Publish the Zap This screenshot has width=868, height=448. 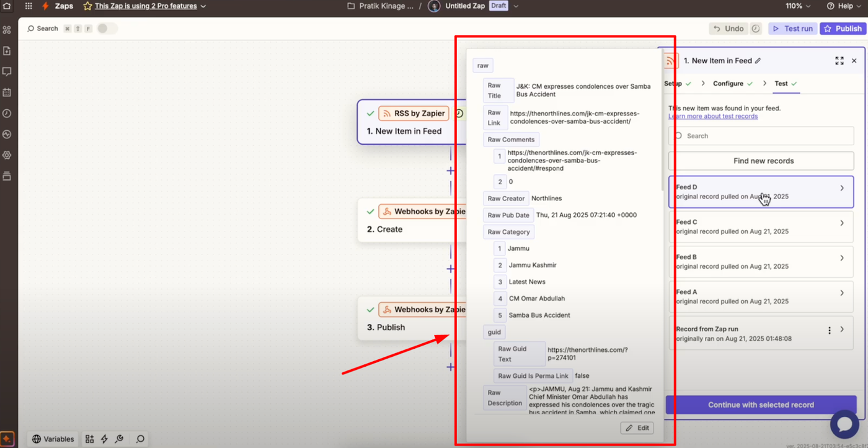coord(843,29)
